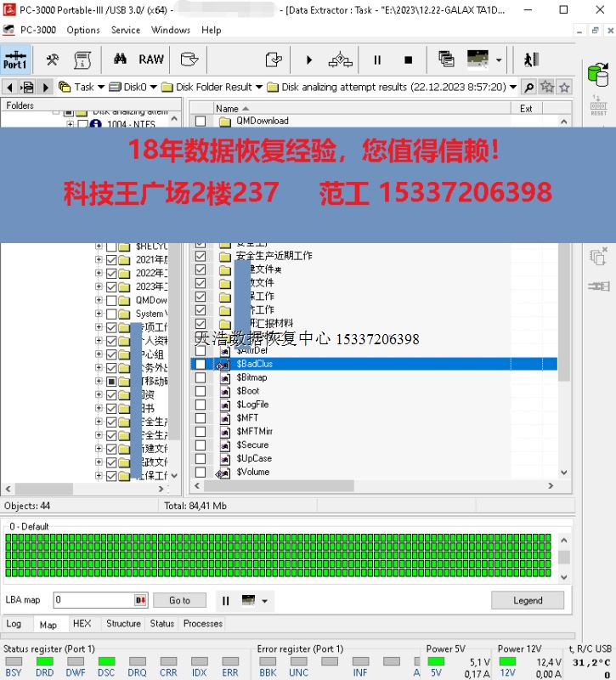Click the Legend button
This screenshot has width=616, height=680.
click(x=528, y=600)
